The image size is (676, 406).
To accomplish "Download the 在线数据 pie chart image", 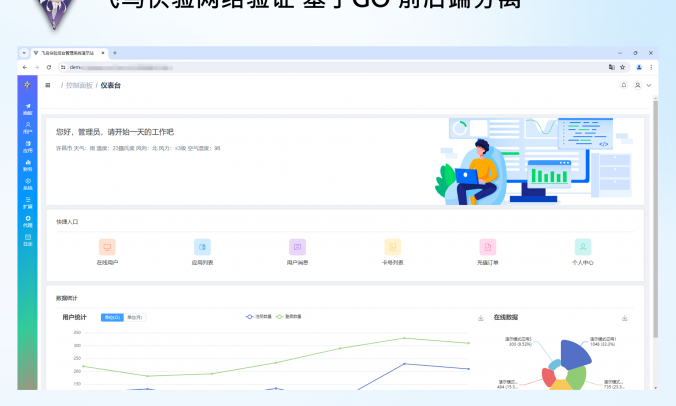I will click(x=624, y=318).
